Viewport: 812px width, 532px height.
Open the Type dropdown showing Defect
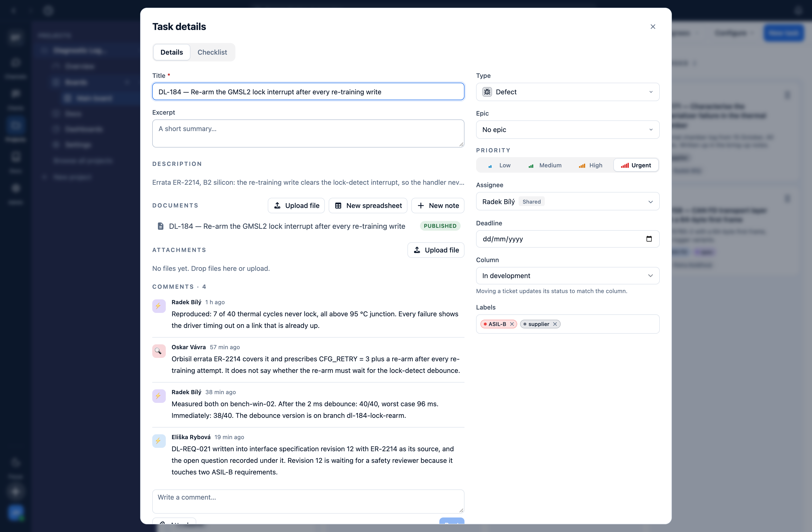pyautogui.click(x=567, y=92)
